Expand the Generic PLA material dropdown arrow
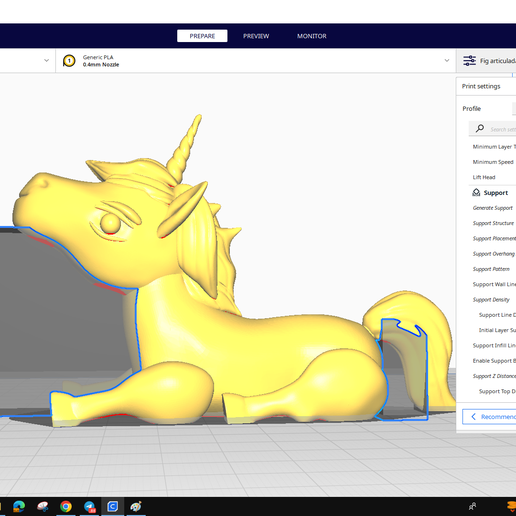The image size is (516, 516). [x=447, y=60]
